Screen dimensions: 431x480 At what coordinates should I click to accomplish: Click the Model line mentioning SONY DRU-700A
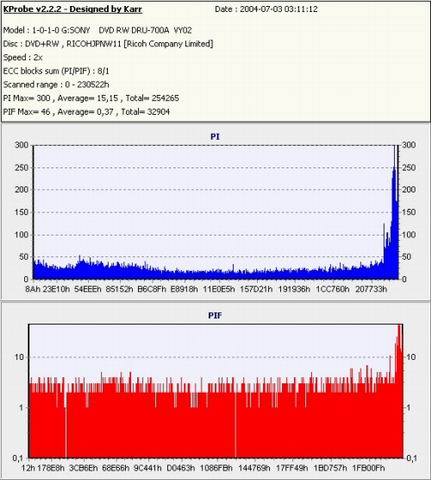(97, 30)
